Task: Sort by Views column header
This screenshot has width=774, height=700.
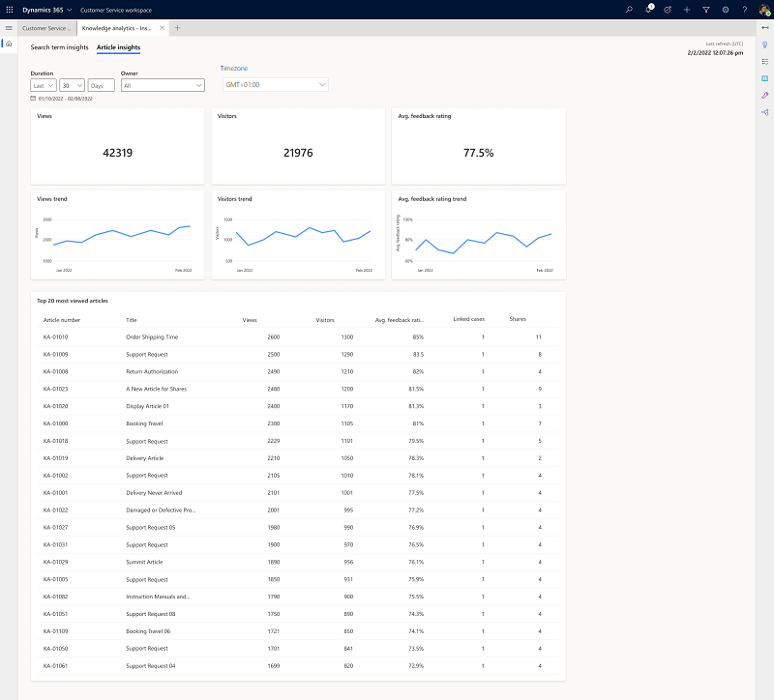Action: pyautogui.click(x=250, y=320)
